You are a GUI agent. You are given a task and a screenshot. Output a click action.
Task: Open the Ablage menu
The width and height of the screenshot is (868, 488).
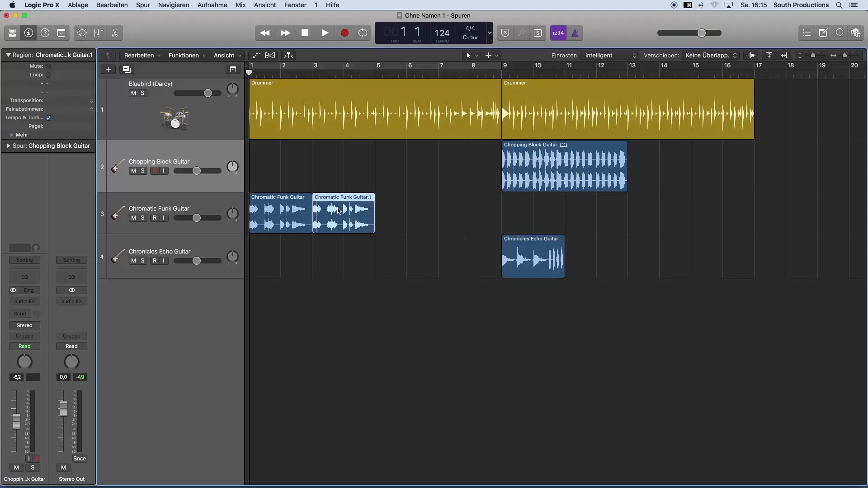pyautogui.click(x=78, y=5)
